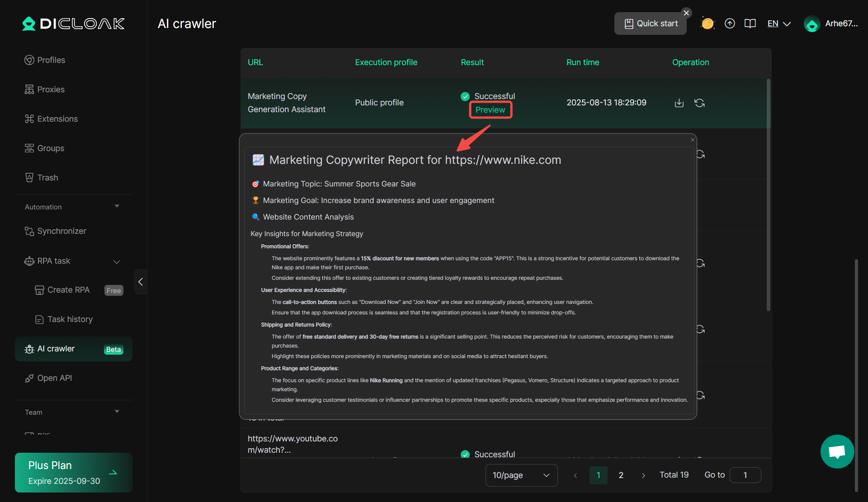The image size is (868, 502).
Task: Select page 2 in pagination
Action: coord(621,475)
